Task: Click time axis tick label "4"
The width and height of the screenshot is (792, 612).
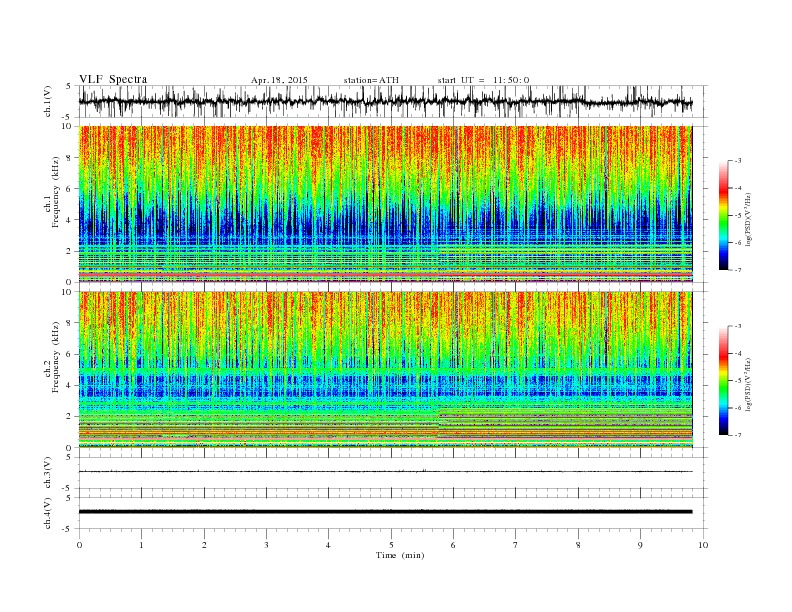Action: point(328,545)
